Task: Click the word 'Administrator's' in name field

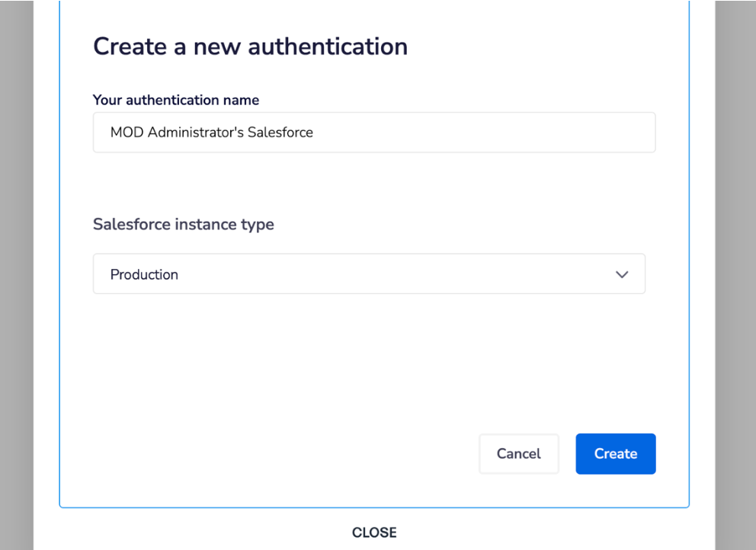Action: point(195,133)
